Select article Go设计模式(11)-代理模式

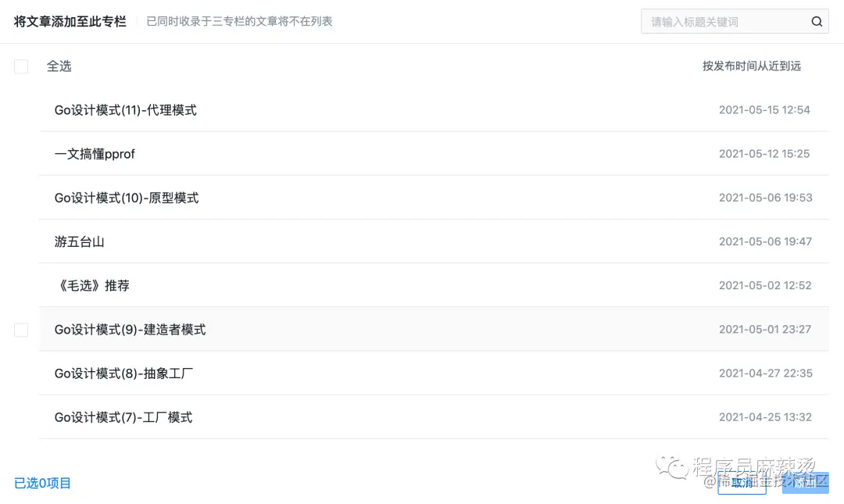click(x=125, y=110)
